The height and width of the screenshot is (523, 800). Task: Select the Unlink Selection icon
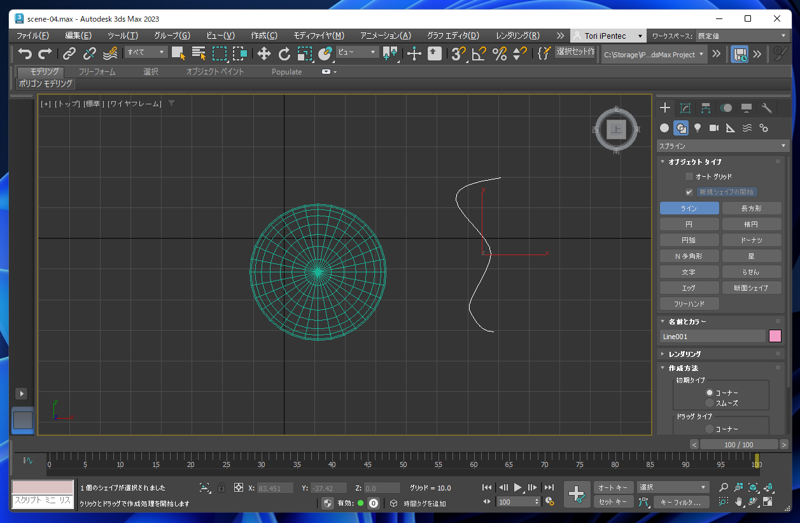tap(89, 54)
